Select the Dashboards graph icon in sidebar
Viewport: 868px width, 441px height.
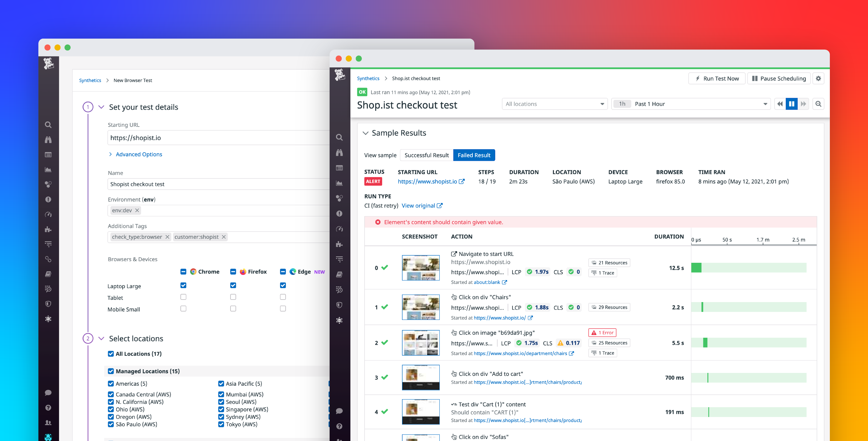(339, 183)
